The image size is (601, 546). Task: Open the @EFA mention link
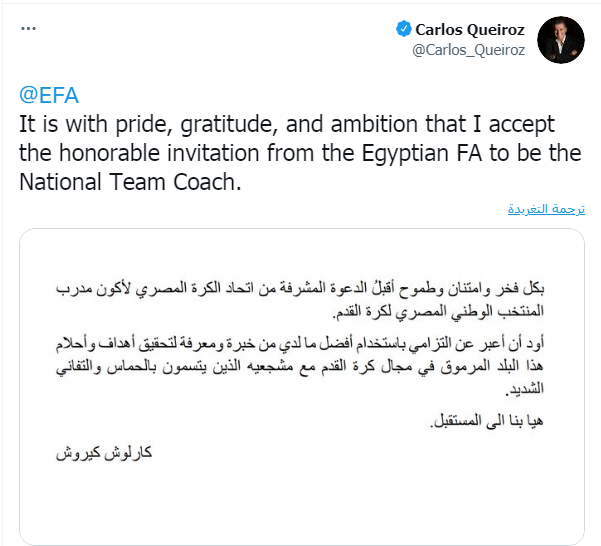point(50,96)
